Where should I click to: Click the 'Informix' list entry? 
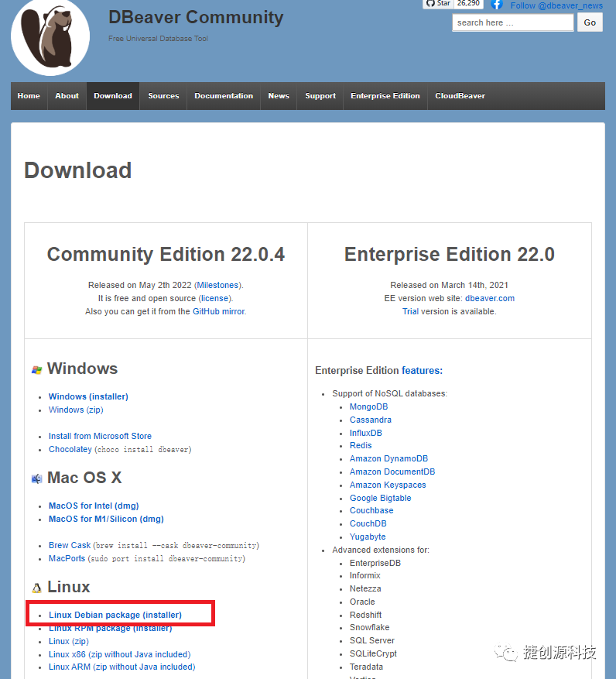point(365,575)
